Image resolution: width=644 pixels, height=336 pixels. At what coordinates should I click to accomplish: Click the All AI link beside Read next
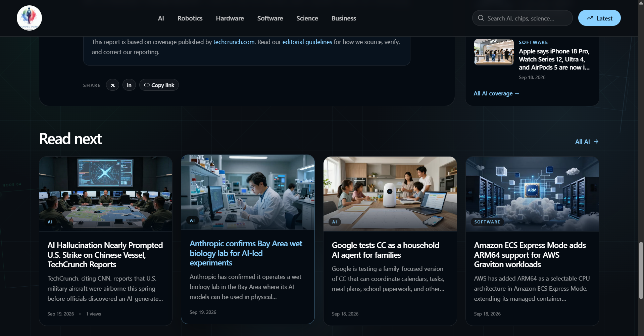[587, 142]
